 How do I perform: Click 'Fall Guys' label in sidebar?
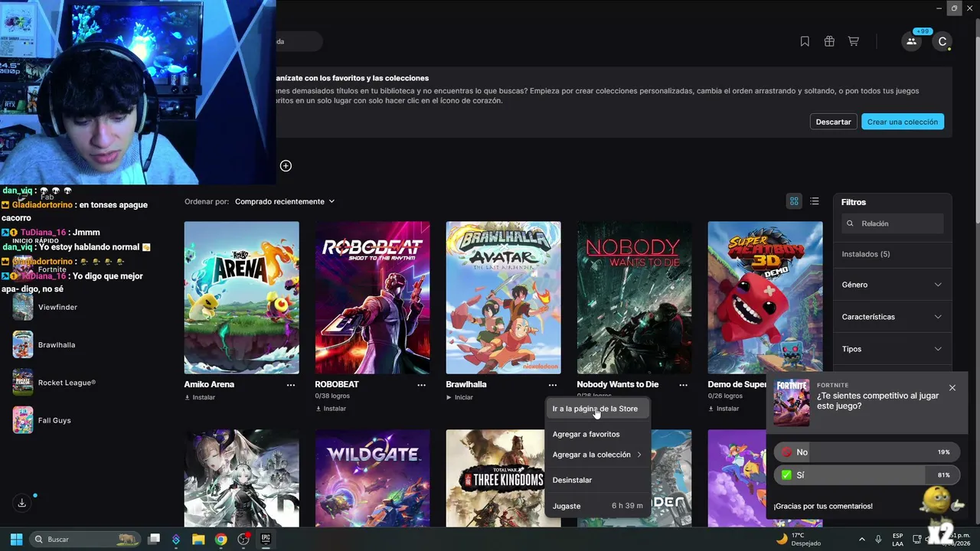[x=54, y=420]
